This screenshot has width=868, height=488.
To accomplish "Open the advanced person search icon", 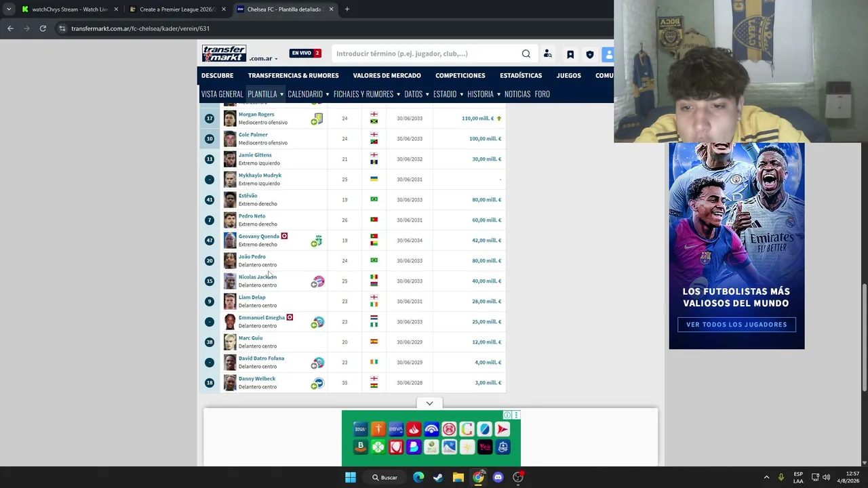I will coord(548,54).
